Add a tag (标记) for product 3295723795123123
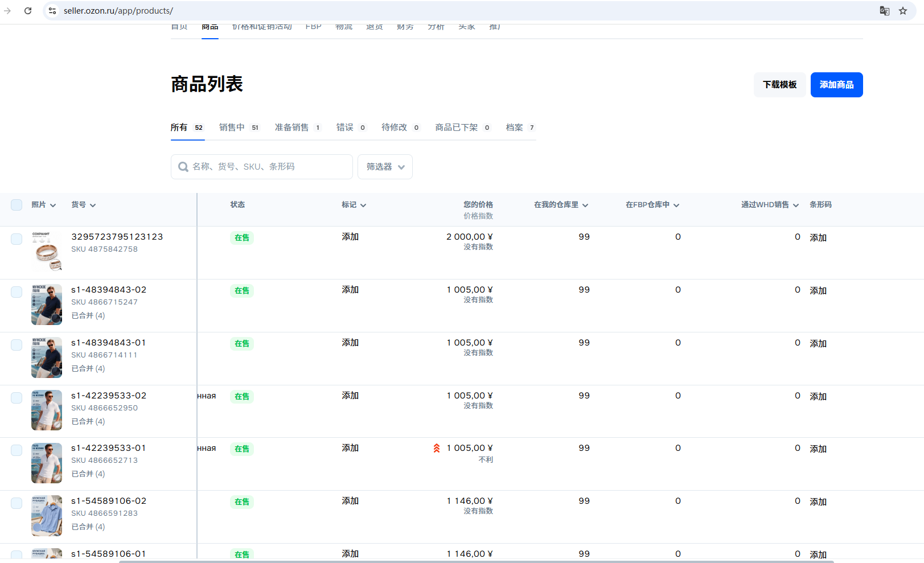This screenshot has height=563, width=924. [x=350, y=237]
